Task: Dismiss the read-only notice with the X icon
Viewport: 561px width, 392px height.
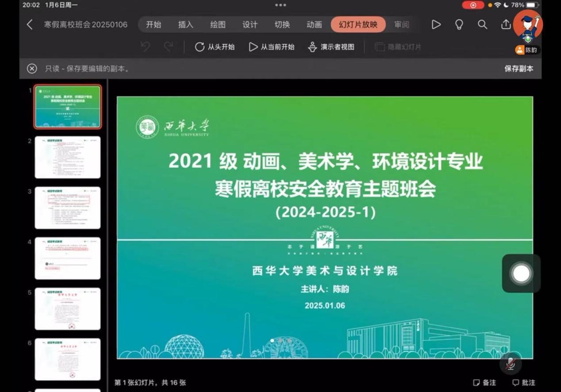Action: [32, 69]
